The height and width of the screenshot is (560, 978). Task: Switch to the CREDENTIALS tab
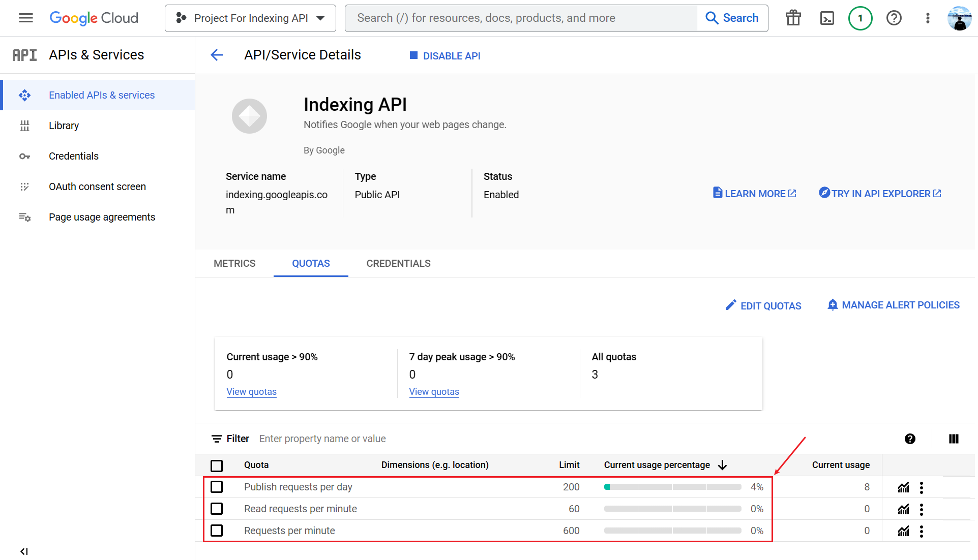[398, 263]
